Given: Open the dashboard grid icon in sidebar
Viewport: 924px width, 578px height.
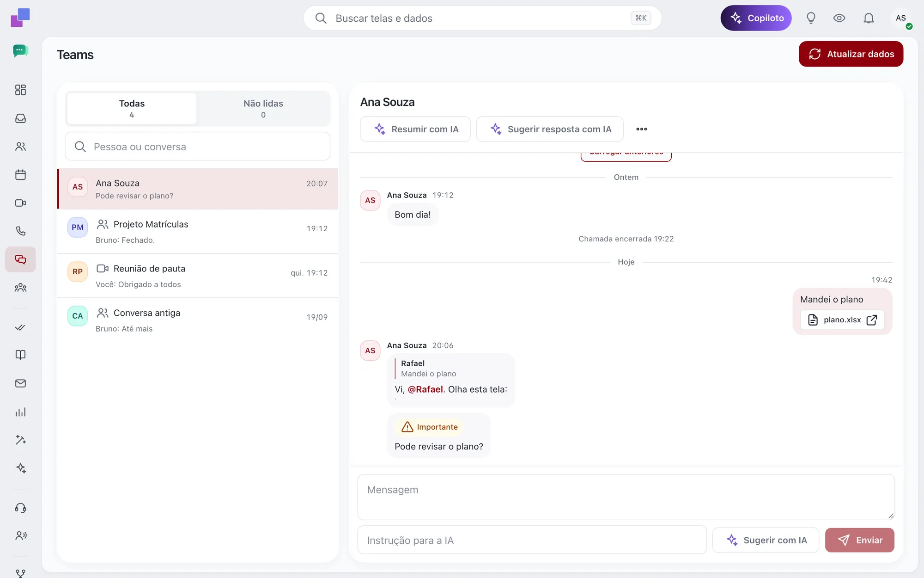Looking at the screenshot, I should [x=20, y=90].
